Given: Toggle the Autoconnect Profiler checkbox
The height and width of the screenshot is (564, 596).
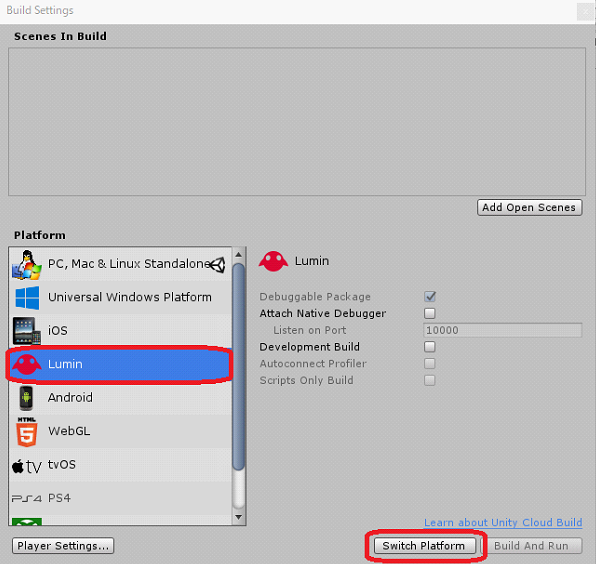Looking at the screenshot, I should [x=430, y=363].
